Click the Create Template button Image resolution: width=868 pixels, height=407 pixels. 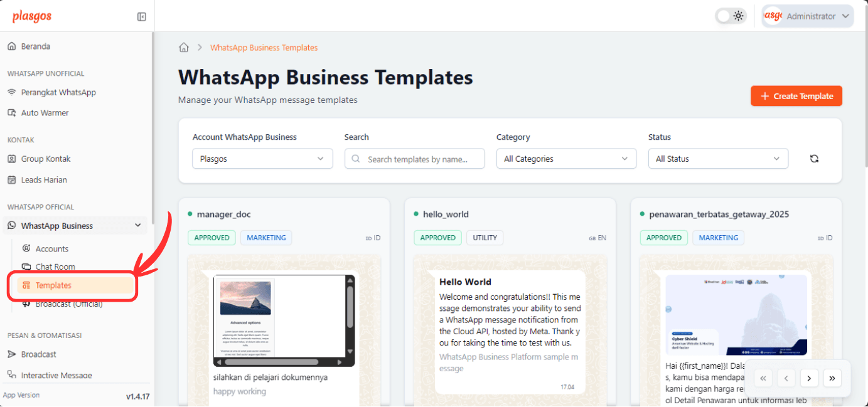coord(796,96)
